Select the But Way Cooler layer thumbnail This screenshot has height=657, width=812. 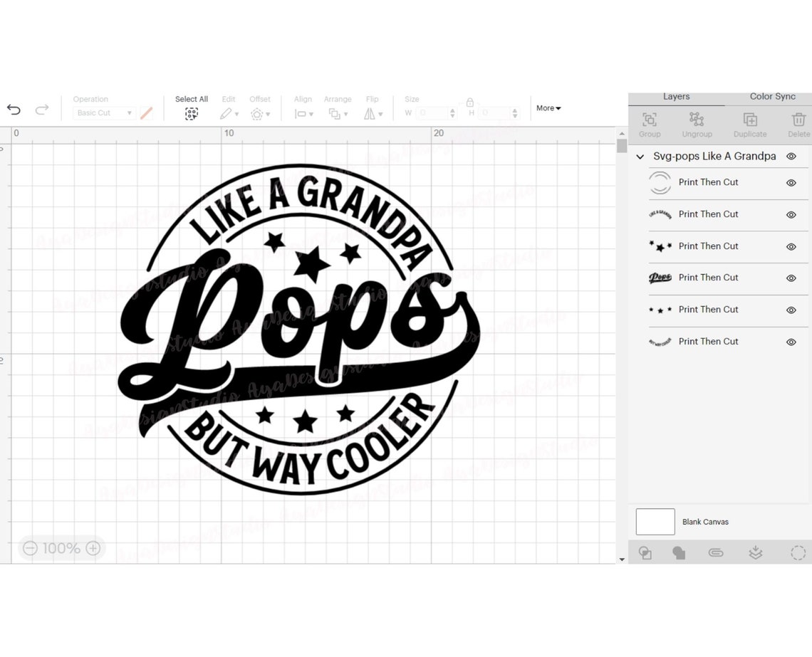pos(660,342)
